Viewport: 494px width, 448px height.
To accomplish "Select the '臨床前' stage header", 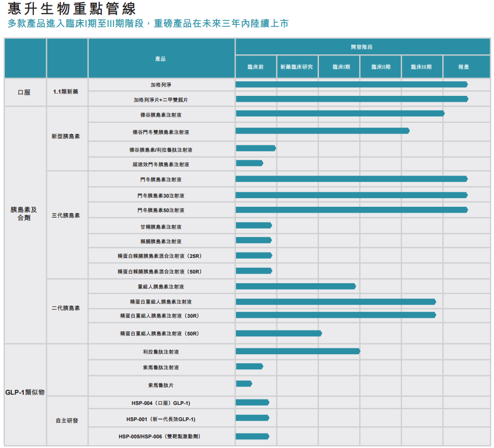I will (x=255, y=67).
